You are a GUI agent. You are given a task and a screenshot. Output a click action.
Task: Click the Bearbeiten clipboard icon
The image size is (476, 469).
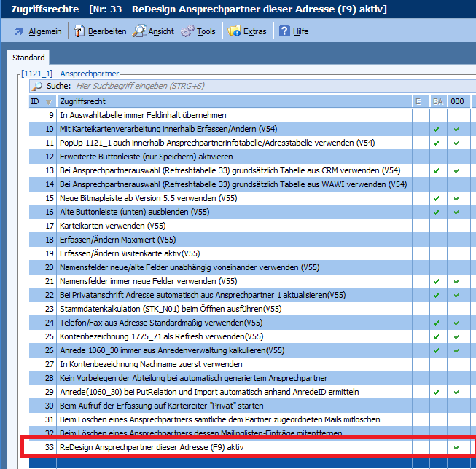pyautogui.click(x=79, y=32)
